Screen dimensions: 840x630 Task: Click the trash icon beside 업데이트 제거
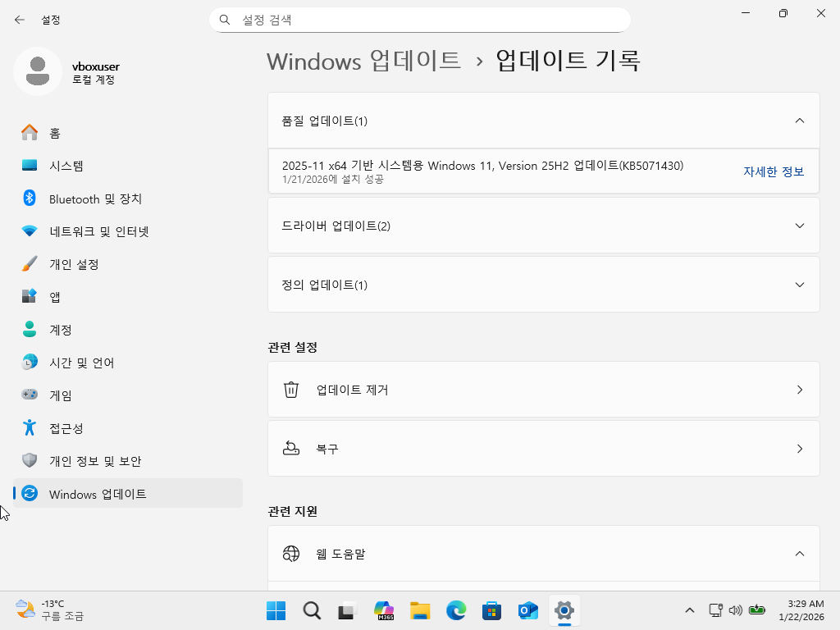[x=291, y=390]
